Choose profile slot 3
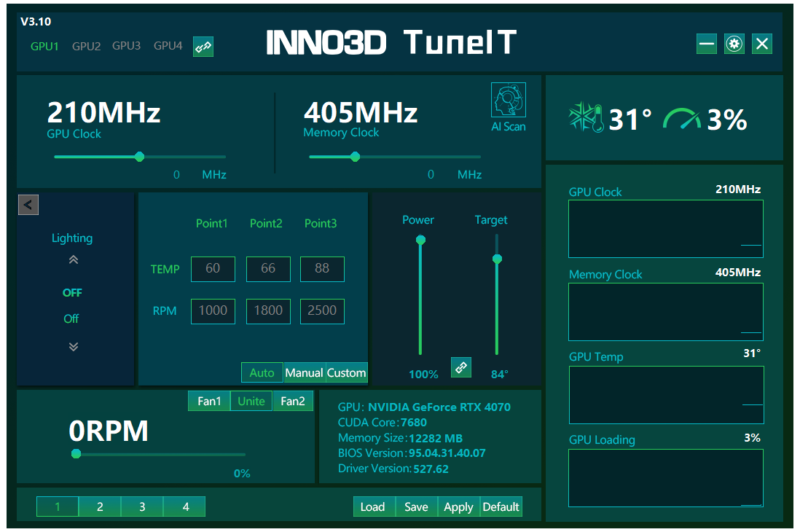 pyautogui.click(x=142, y=506)
